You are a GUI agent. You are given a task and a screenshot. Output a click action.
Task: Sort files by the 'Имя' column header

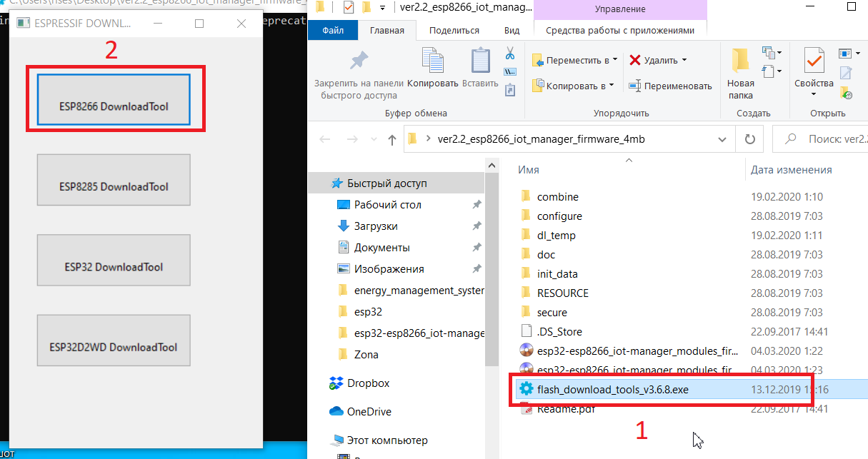coord(529,170)
